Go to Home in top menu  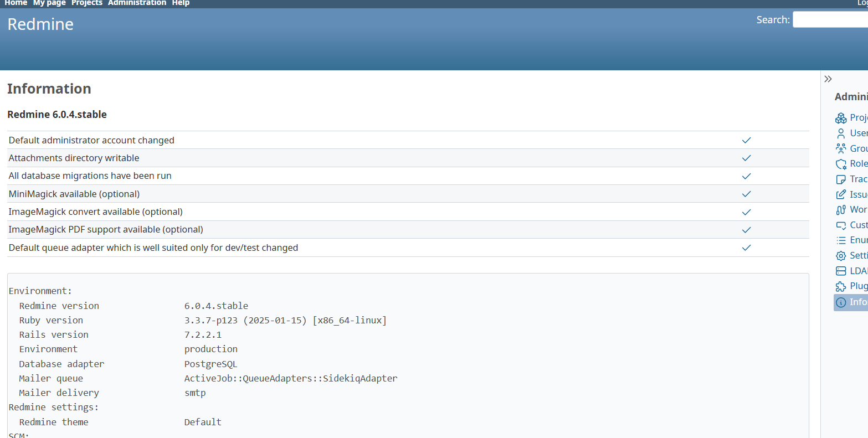[16, 3]
